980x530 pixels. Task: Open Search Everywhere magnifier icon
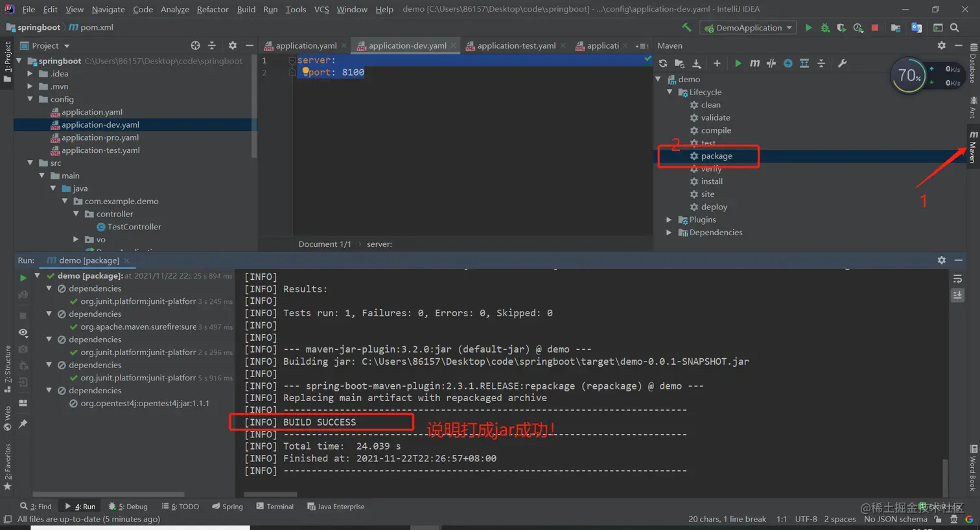pos(954,27)
